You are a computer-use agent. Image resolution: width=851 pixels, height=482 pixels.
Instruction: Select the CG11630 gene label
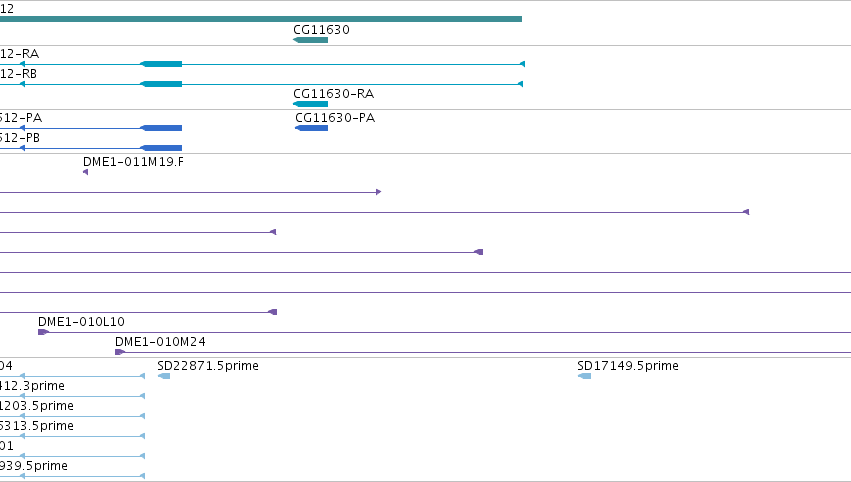(321, 29)
